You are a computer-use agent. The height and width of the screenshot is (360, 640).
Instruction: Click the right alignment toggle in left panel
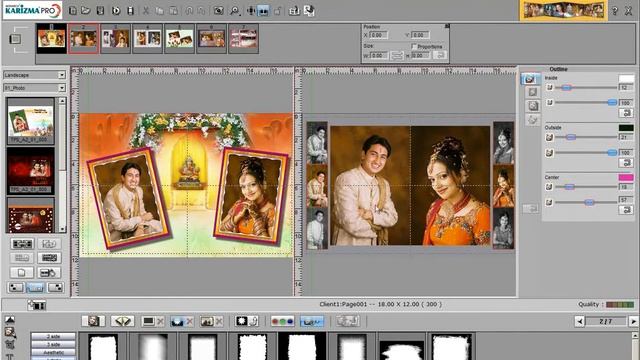[56, 287]
